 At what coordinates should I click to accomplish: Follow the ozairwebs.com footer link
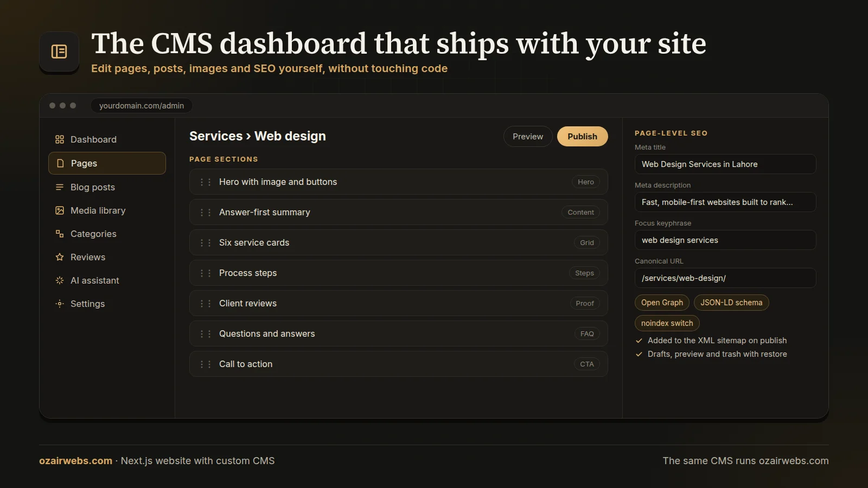coord(75,461)
